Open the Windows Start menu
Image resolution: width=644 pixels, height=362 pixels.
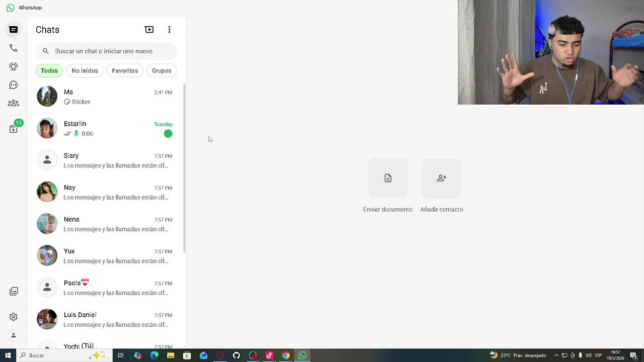[8, 355]
